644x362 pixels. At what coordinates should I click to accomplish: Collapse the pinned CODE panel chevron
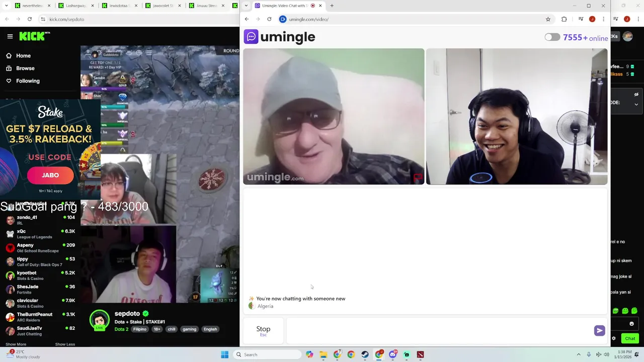pos(636,104)
